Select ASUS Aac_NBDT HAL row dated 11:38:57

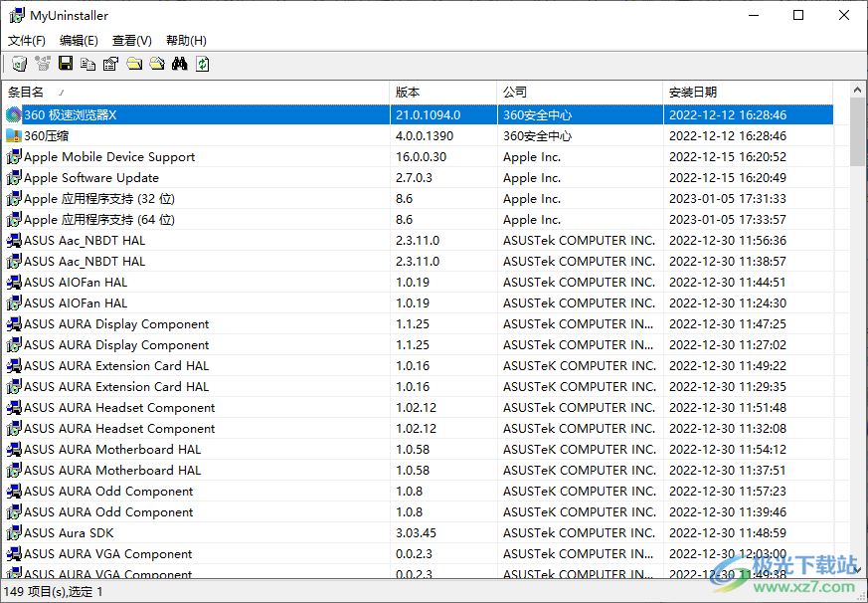point(418,262)
